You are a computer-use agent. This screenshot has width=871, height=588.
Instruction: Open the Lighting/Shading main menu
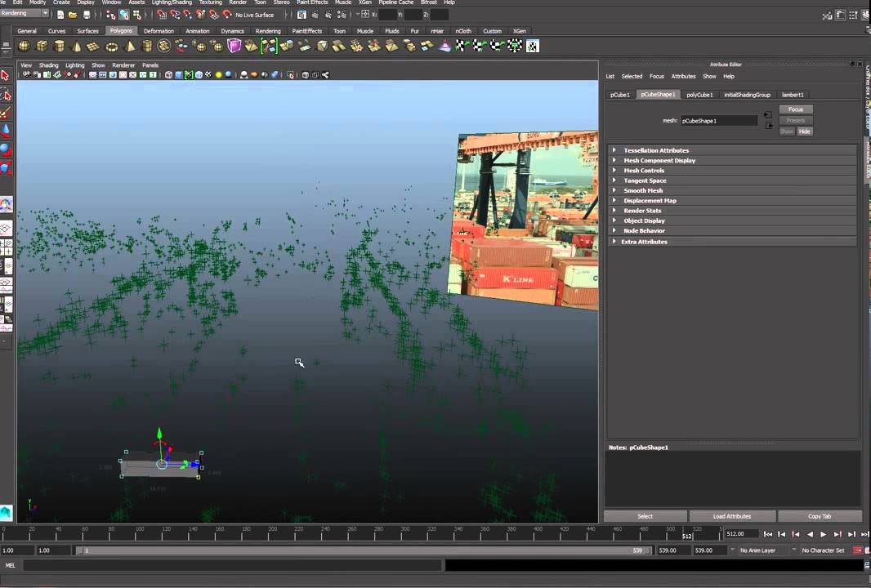[x=172, y=2]
